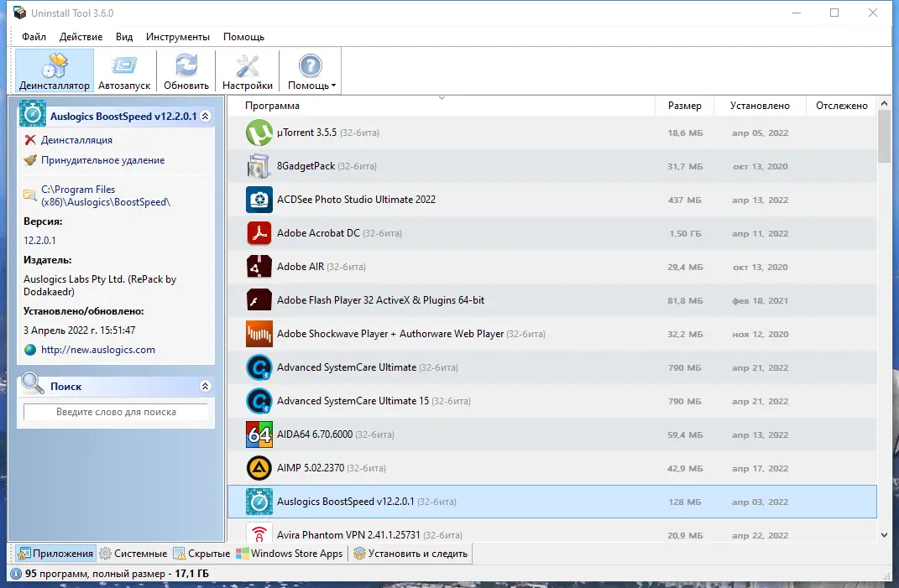Open the Файл menu
This screenshot has width=899, height=588.
[34, 37]
